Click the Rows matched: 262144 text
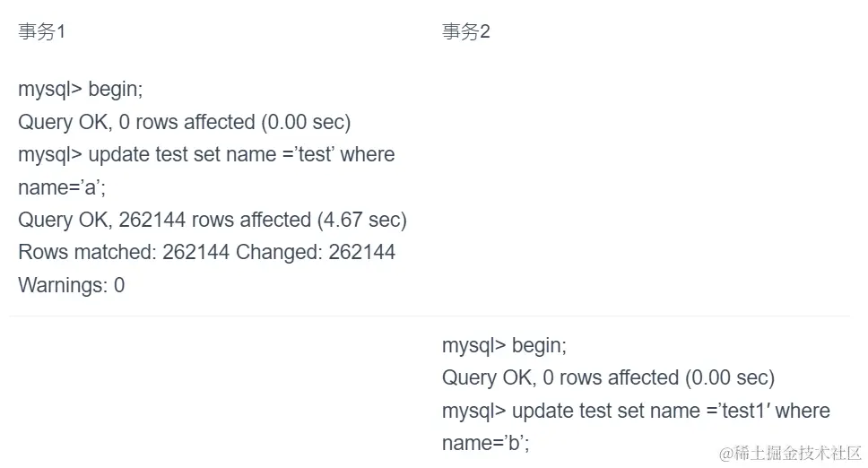Viewport: 868px width, 468px height. click(x=124, y=252)
